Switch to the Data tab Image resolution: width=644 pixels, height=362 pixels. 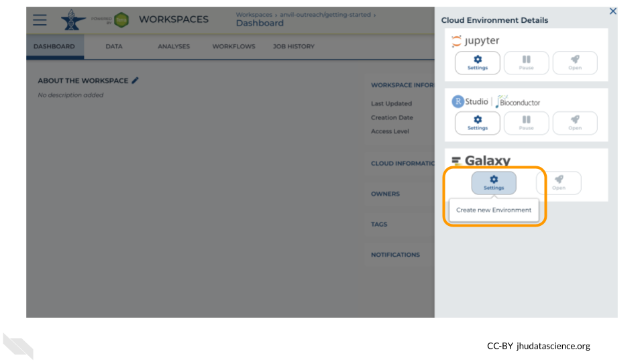coord(114,46)
